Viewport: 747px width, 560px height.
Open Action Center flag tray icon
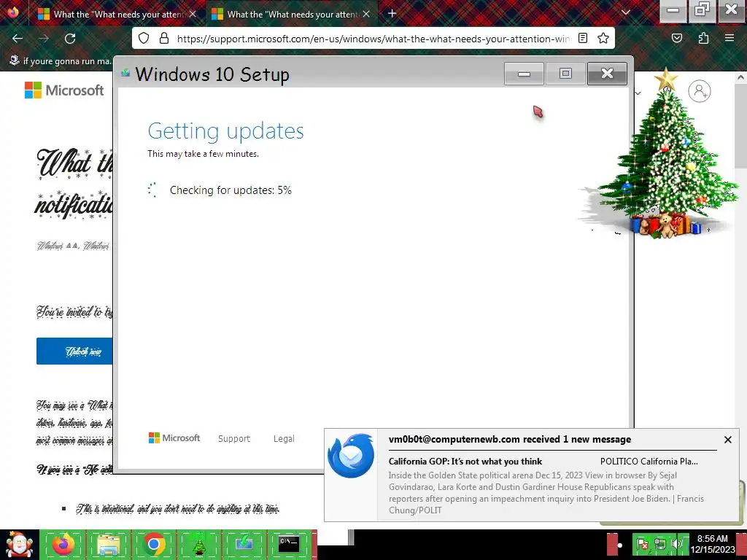pyautogui.click(x=642, y=544)
